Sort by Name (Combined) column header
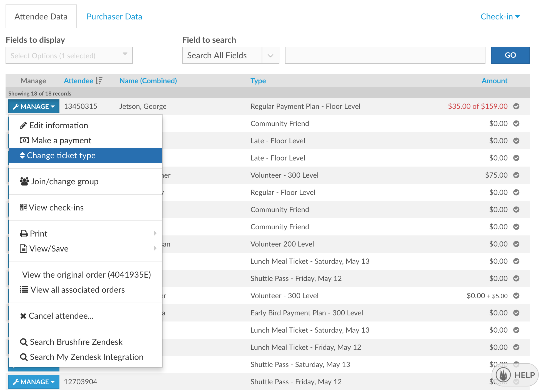541x392 pixels. [148, 81]
